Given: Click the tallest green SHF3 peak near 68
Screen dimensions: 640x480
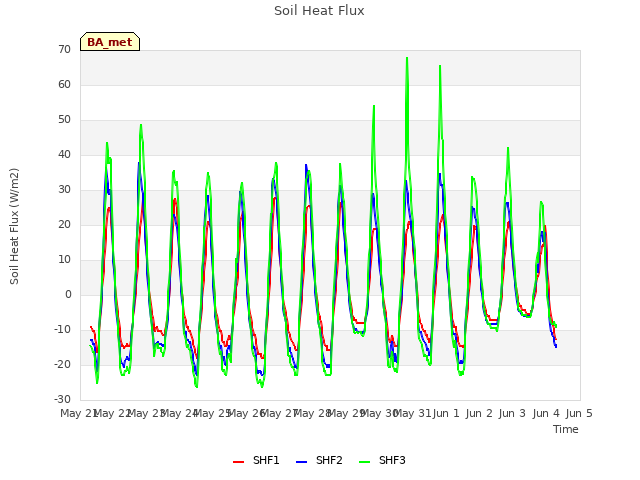Looking at the screenshot, I should pyautogui.click(x=407, y=58).
